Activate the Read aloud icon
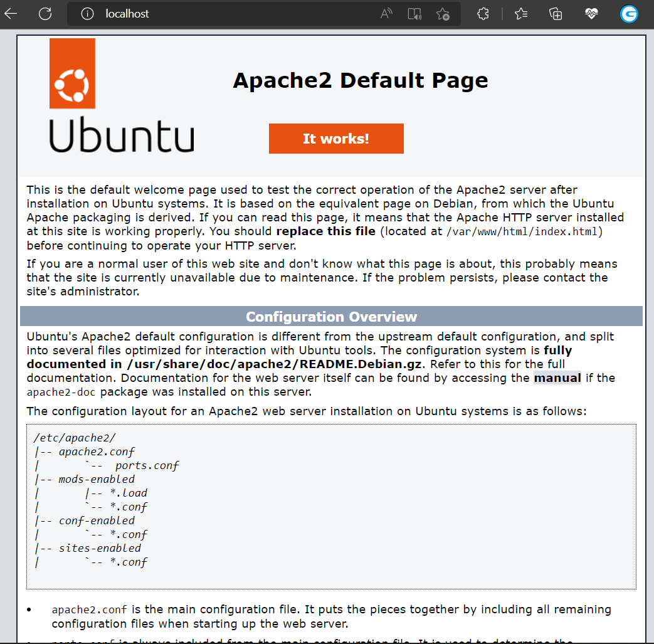 coord(386,14)
